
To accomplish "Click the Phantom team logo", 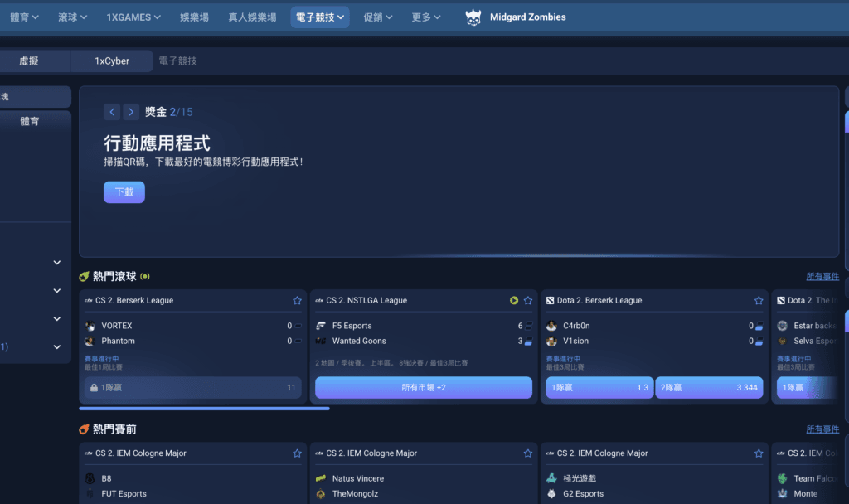I will [x=90, y=341].
